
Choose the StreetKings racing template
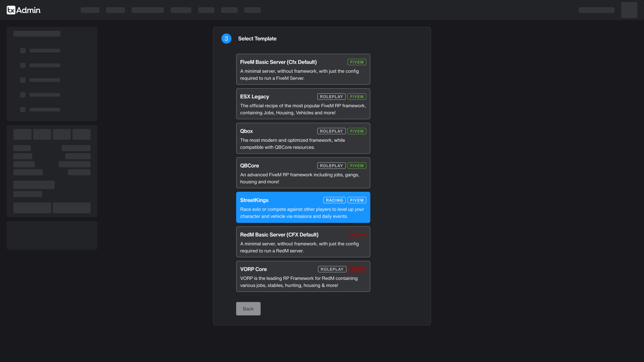303,207
